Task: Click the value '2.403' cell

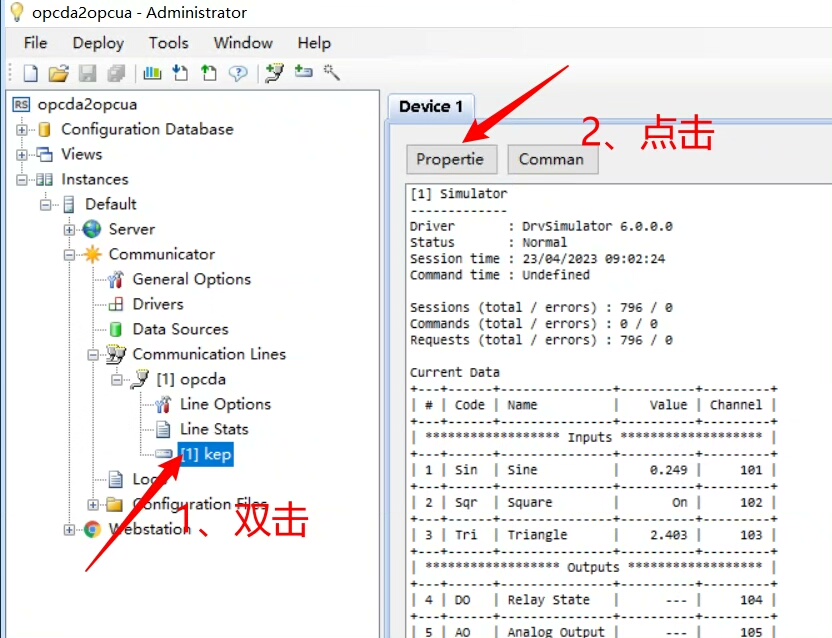Action: [669, 535]
